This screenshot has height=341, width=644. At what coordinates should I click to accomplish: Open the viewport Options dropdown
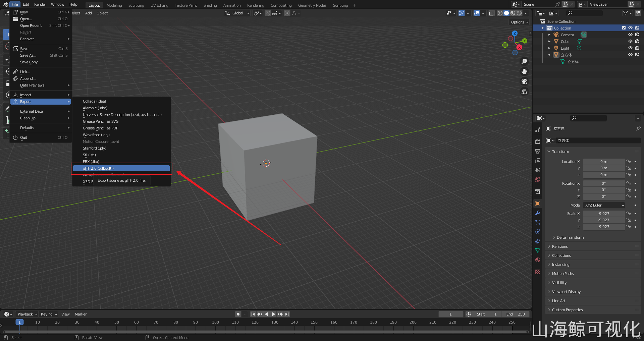[520, 22]
